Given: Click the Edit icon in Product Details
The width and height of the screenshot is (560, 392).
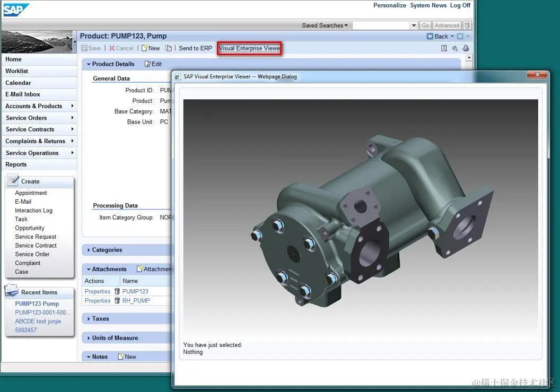Looking at the screenshot, I should [147, 64].
